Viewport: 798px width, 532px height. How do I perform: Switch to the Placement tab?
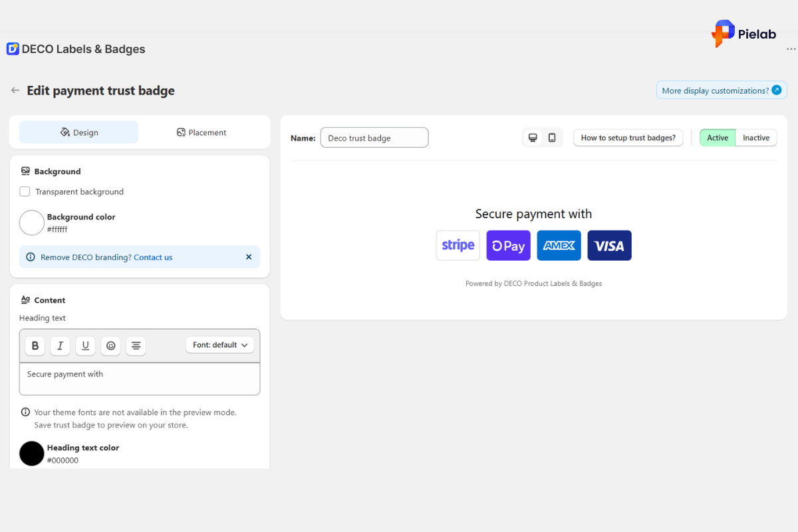pos(201,132)
